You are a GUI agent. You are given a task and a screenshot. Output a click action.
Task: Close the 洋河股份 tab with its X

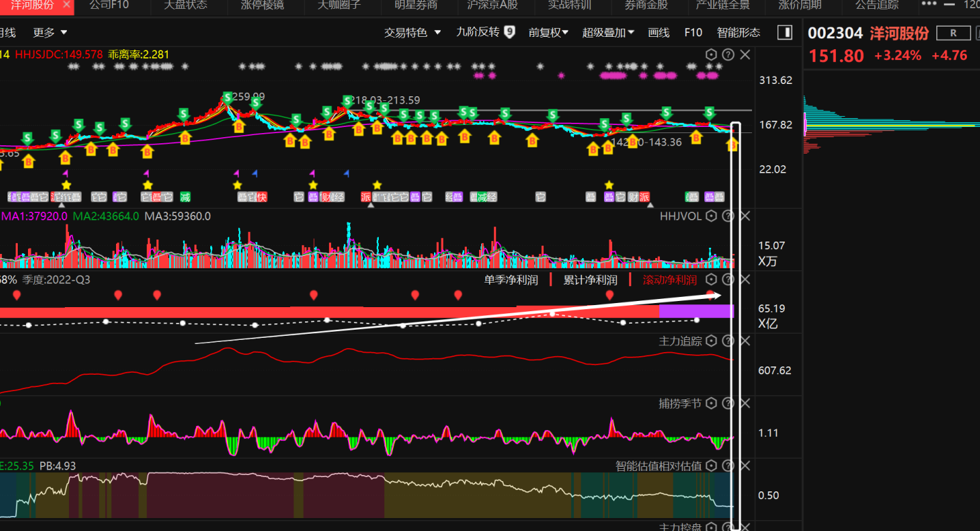pos(66,5)
